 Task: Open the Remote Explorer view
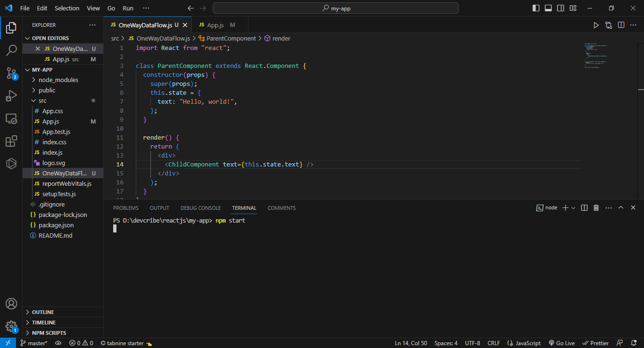pyautogui.click(x=11, y=118)
